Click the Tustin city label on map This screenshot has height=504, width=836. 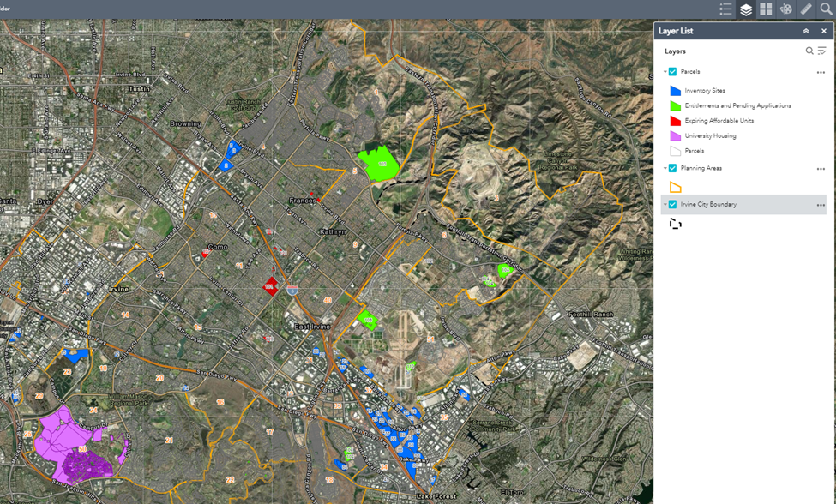tap(139, 88)
